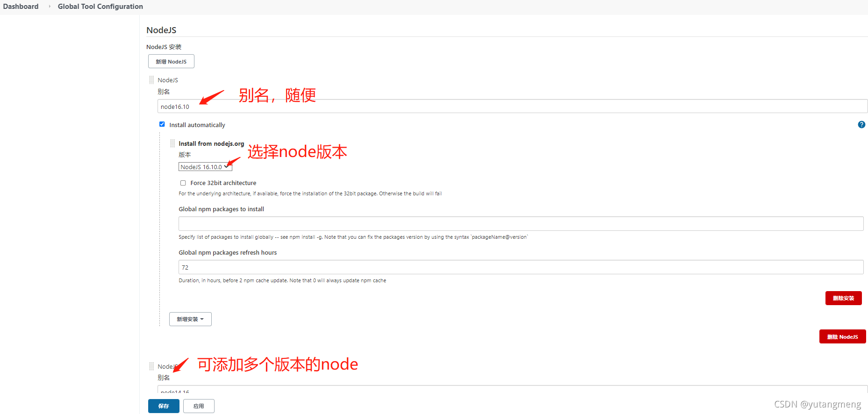Grab drag handle of second NodeJS entry
868x414 pixels.
[151, 366]
